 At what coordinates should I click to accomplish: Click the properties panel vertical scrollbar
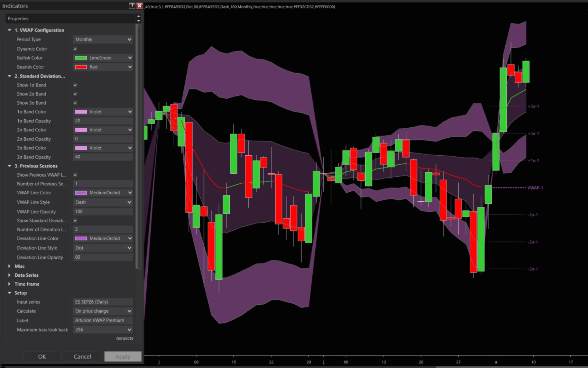138,147
